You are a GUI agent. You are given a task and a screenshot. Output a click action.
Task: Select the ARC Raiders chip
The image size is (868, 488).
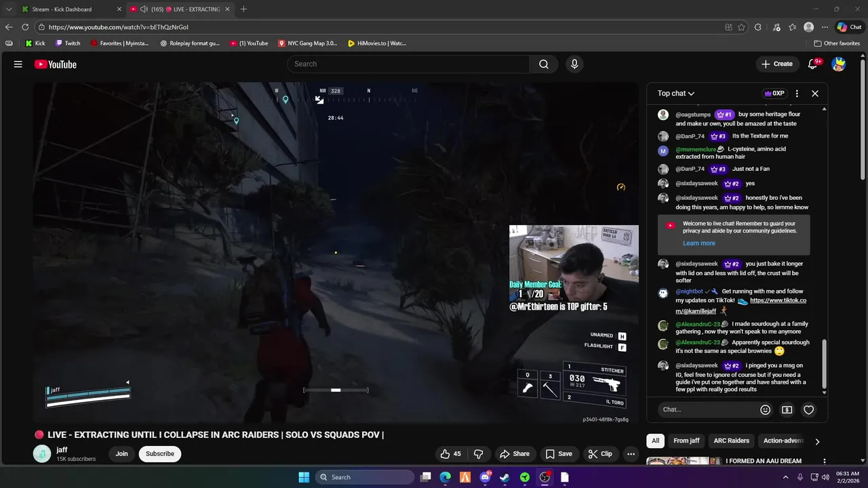[731, 441]
